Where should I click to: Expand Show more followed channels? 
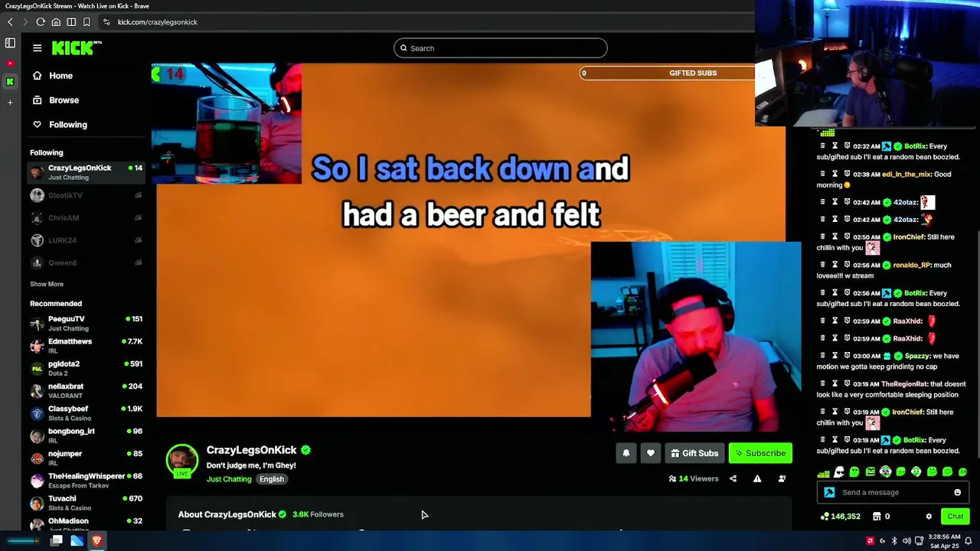coord(47,284)
